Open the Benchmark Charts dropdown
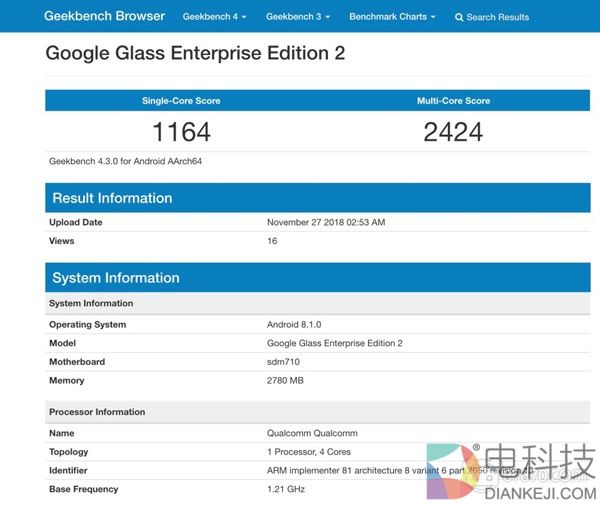Viewport: 600px width, 506px height. [392, 17]
